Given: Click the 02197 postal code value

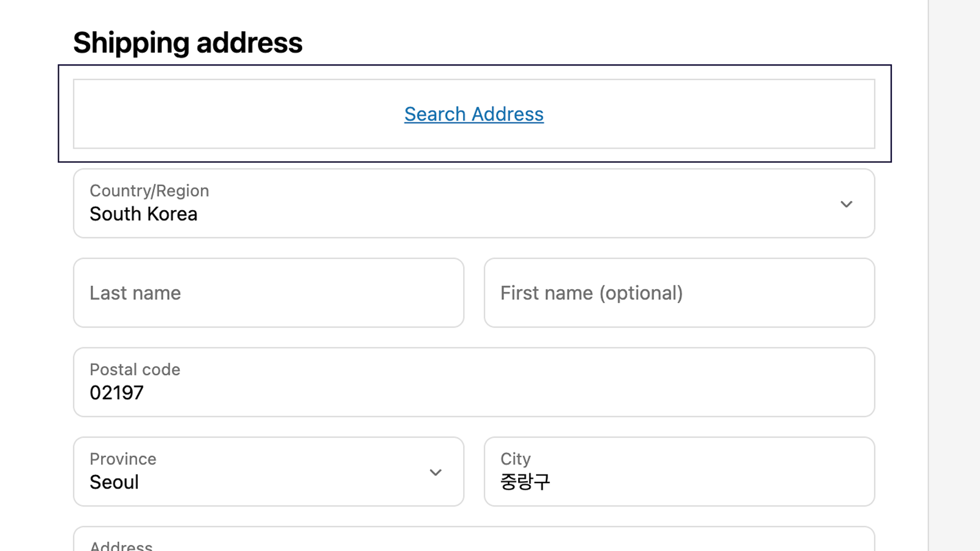Looking at the screenshot, I should click(x=116, y=393).
